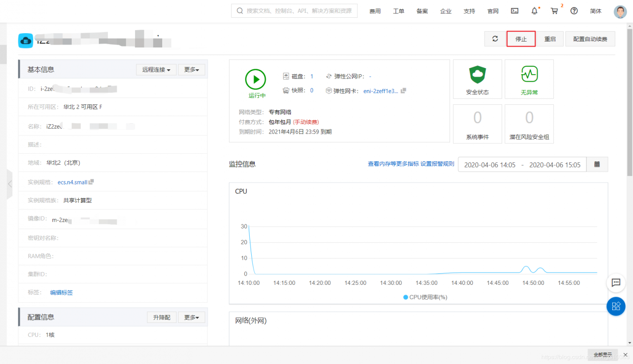Open the 费用 menu
Image resolution: width=633 pixels, height=364 pixels.
(x=375, y=11)
